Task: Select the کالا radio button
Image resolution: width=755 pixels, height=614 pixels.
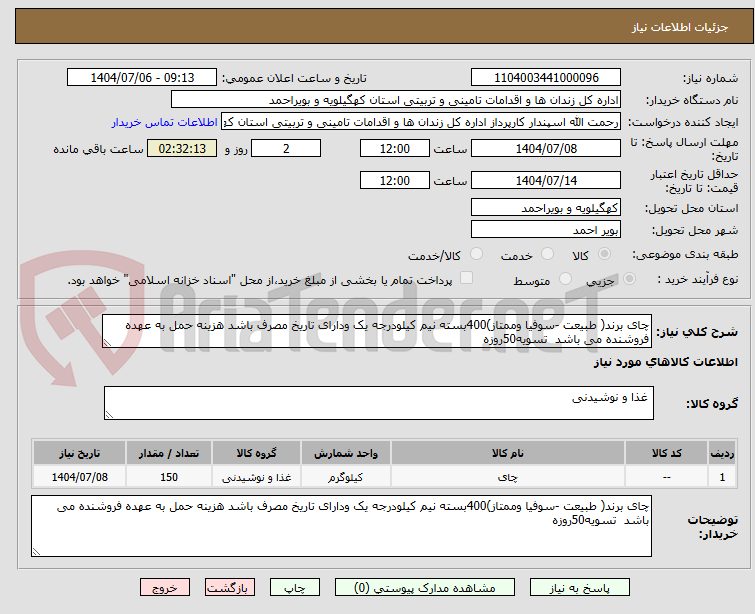Action: click(604, 254)
